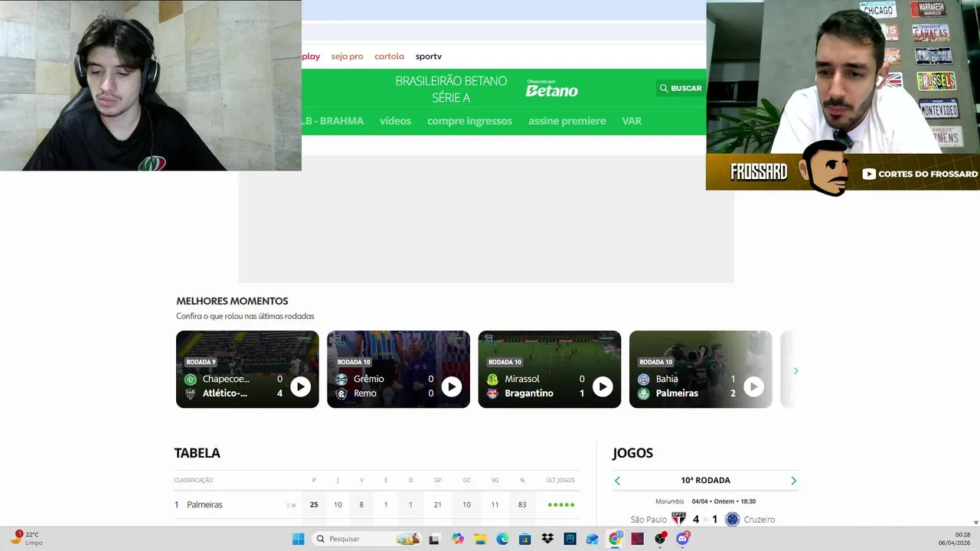The image size is (980, 551).
Task: Click the Pesquisar taskbar search box
Action: (367, 539)
